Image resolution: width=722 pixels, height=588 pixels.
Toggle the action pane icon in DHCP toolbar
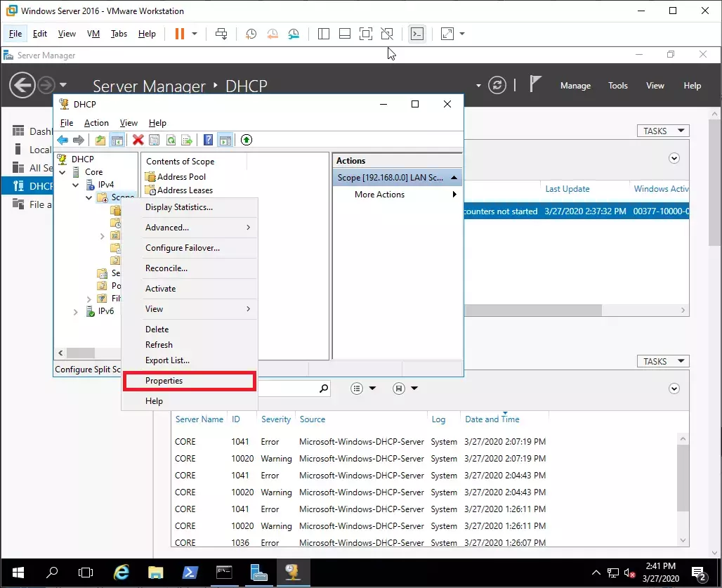click(x=225, y=140)
